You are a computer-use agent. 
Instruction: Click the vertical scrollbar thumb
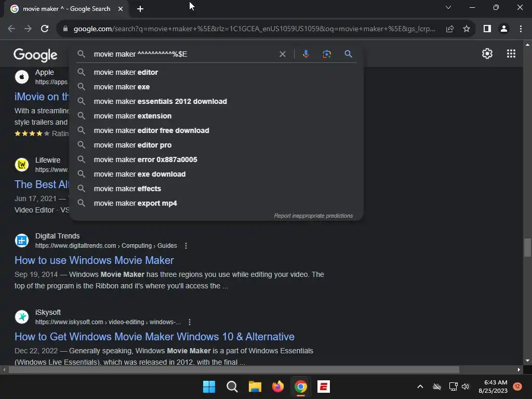[x=527, y=248]
